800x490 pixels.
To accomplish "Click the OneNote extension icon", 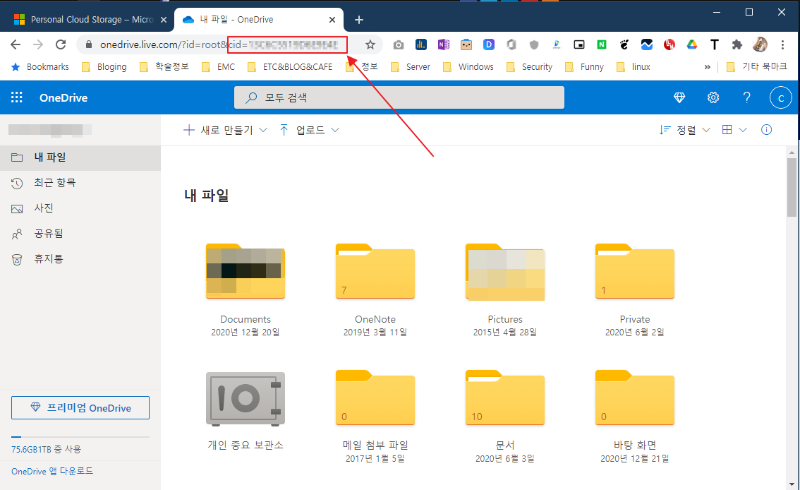I will point(443,45).
